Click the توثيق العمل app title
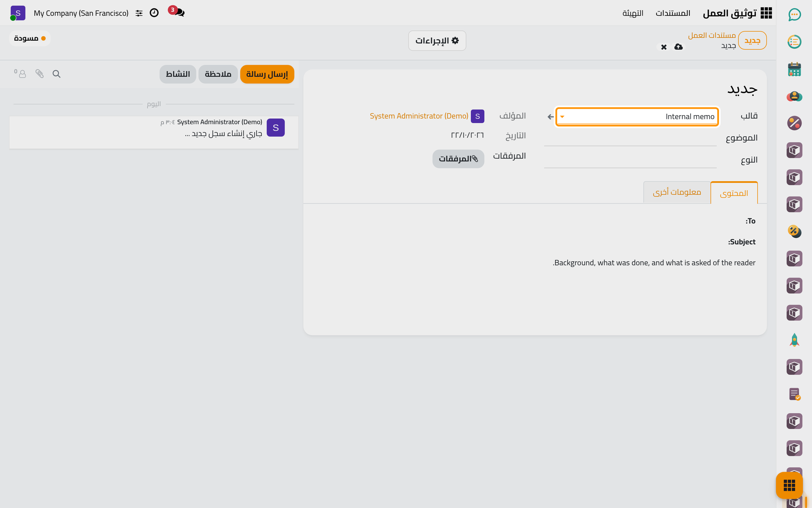This screenshot has height=508, width=812. 730,13
